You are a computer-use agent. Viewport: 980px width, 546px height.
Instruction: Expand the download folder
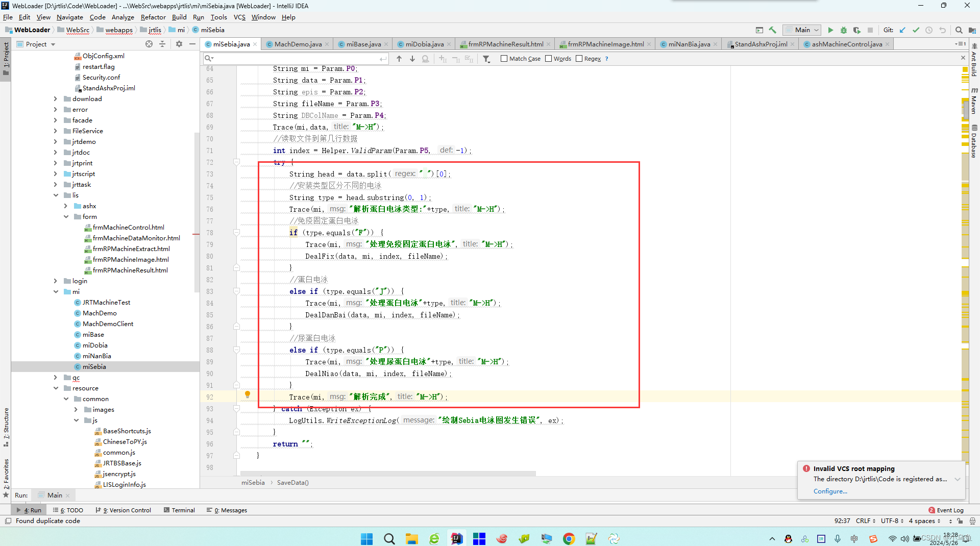55,99
